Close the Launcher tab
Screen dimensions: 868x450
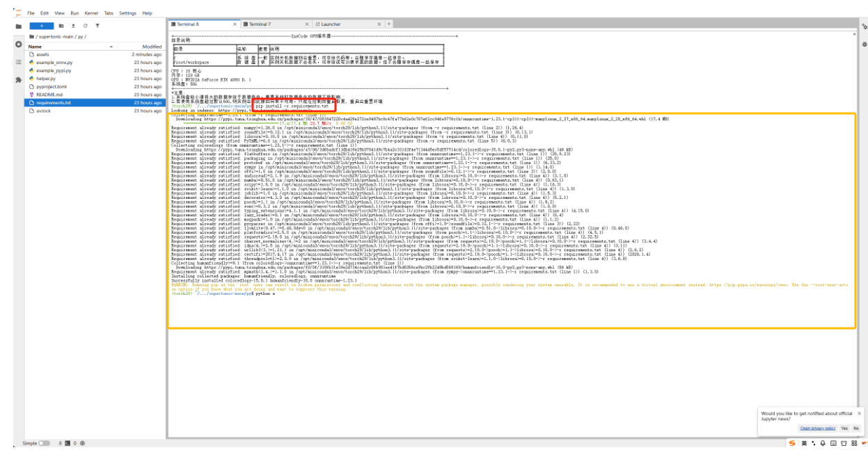(x=379, y=24)
